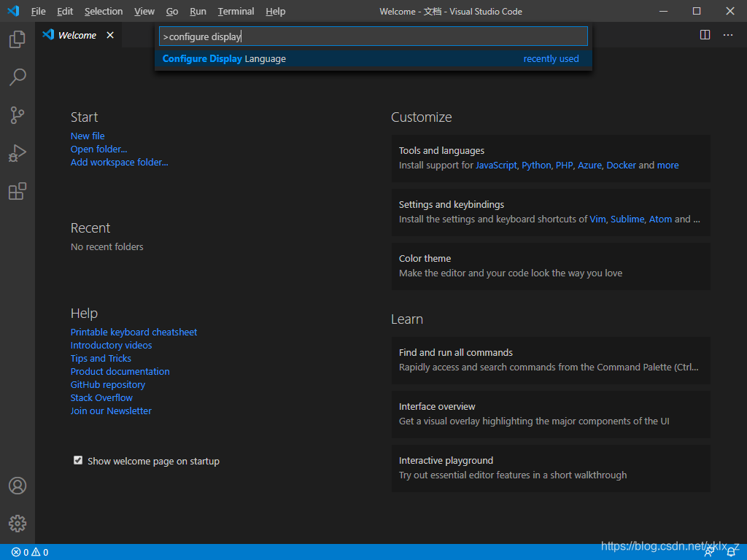
Task: Open the Edit menu
Action: [x=65, y=11]
